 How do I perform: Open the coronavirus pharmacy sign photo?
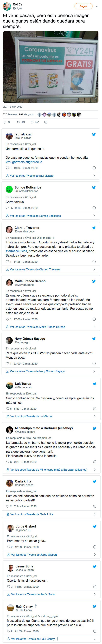[x=51, y=67]
